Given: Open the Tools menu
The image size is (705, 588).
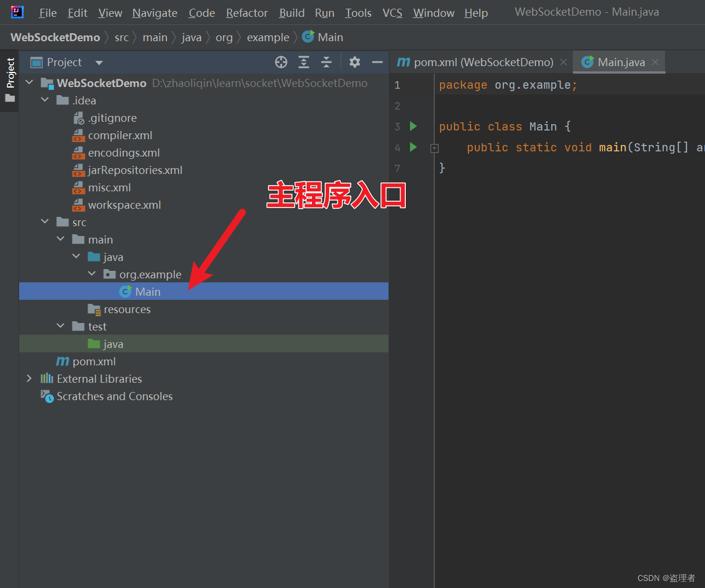Looking at the screenshot, I should (358, 13).
